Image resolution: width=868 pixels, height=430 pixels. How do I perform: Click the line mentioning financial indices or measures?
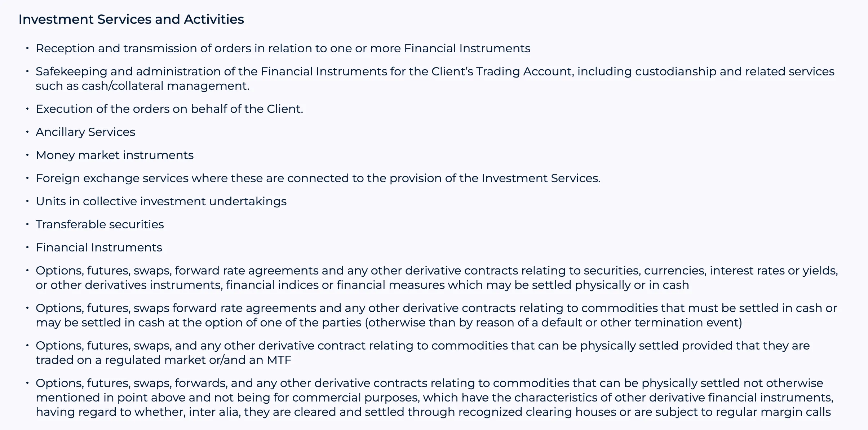362,285
